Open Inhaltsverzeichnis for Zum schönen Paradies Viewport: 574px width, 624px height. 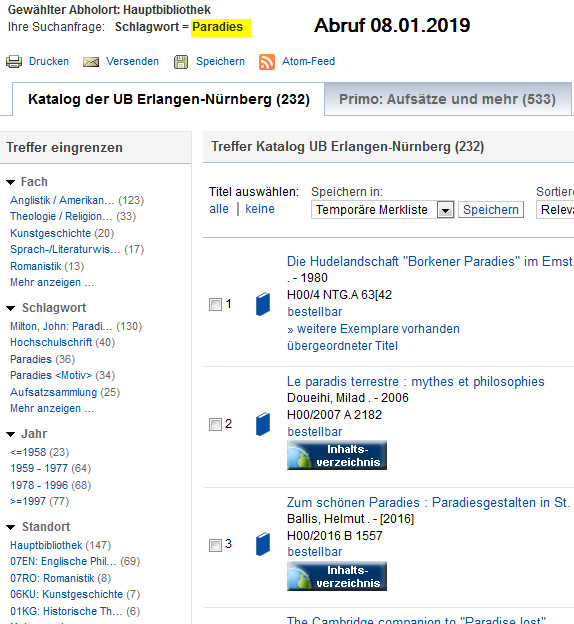[x=337, y=576]
